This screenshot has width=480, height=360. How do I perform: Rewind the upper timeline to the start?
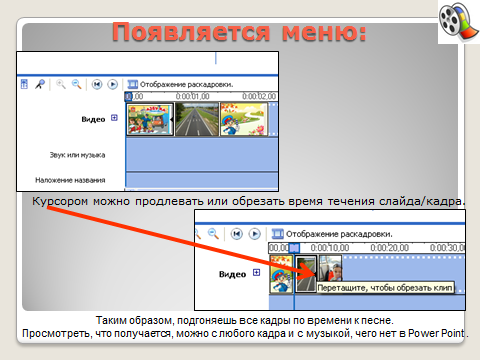pos(97,84)
